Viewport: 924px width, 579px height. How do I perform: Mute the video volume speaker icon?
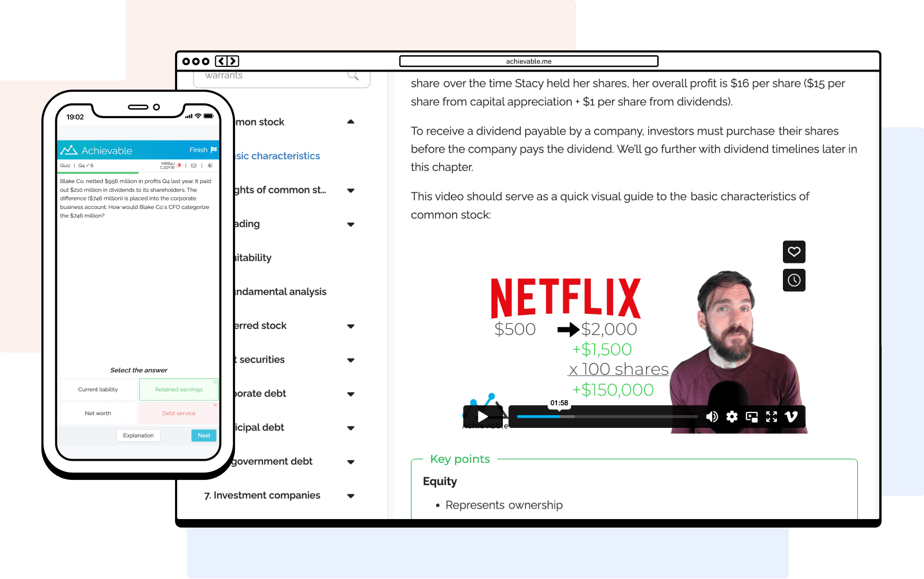712,417
